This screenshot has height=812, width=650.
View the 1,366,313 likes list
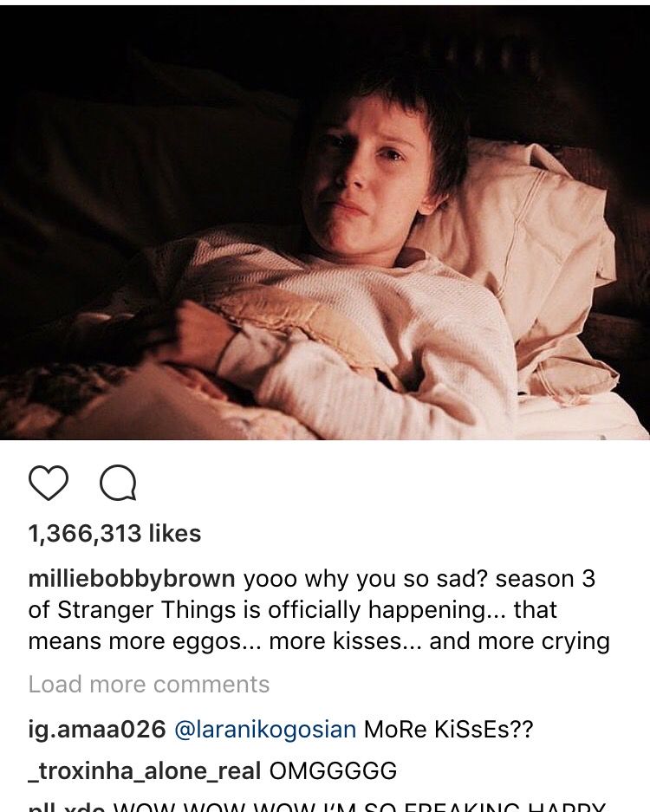[114, 534]
